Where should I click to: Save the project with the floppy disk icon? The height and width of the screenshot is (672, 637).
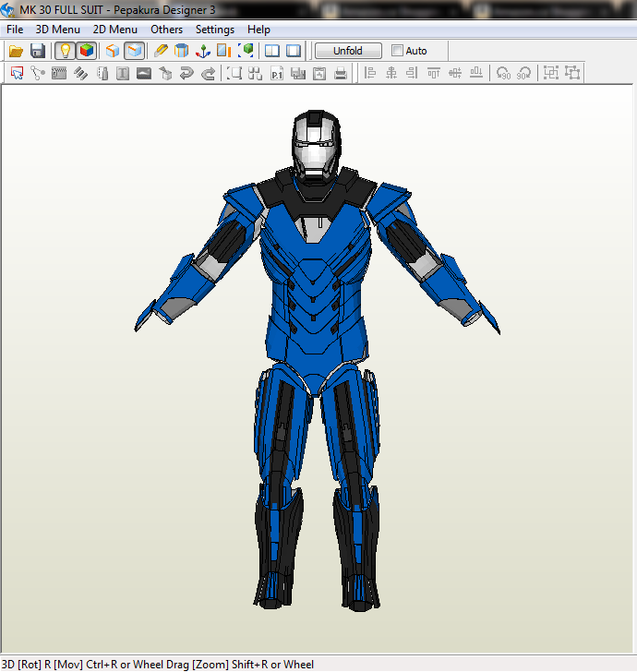point(38,51)
